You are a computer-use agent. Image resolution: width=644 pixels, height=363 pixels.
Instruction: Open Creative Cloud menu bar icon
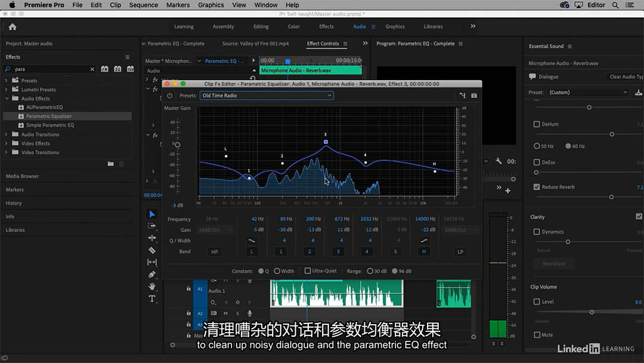(x=565, y=5)
